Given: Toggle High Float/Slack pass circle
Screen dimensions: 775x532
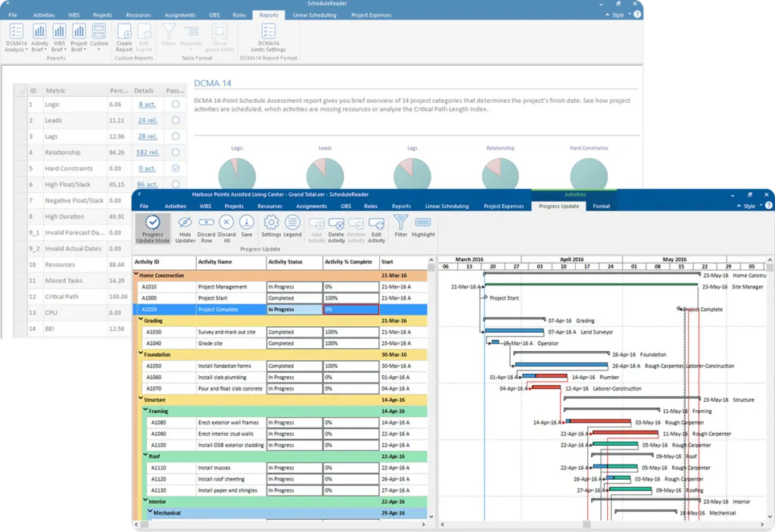Looking at the screenshot, I should click(x=176, y=184).
